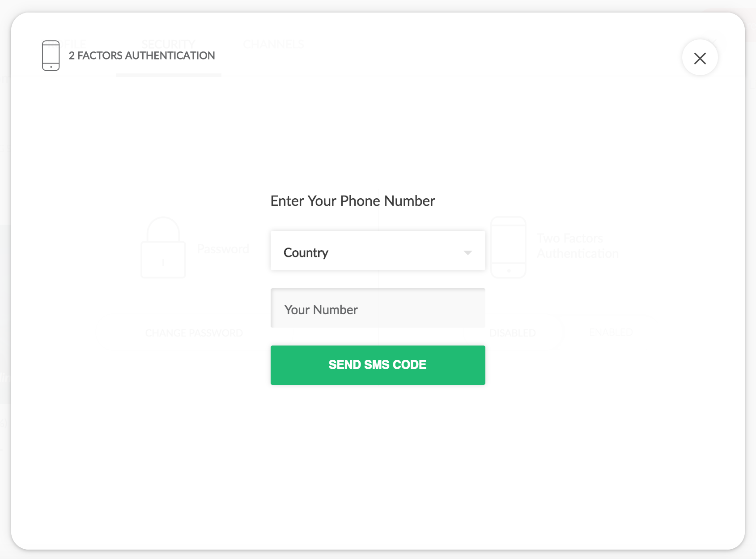
Task: Click the smartphone icon in the modal header
Action: pos(51,55)
